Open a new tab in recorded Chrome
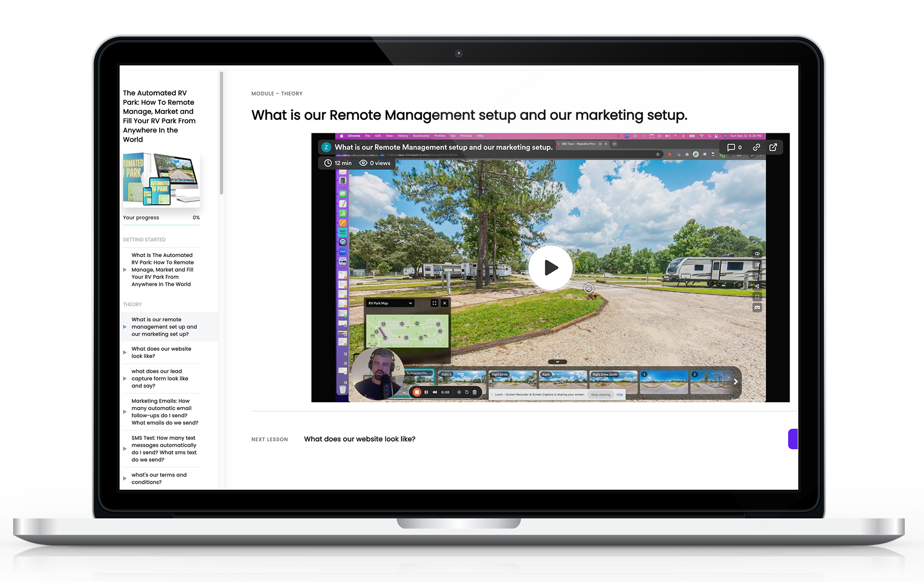Screen dimensions: 924x582 pos(614,144)
